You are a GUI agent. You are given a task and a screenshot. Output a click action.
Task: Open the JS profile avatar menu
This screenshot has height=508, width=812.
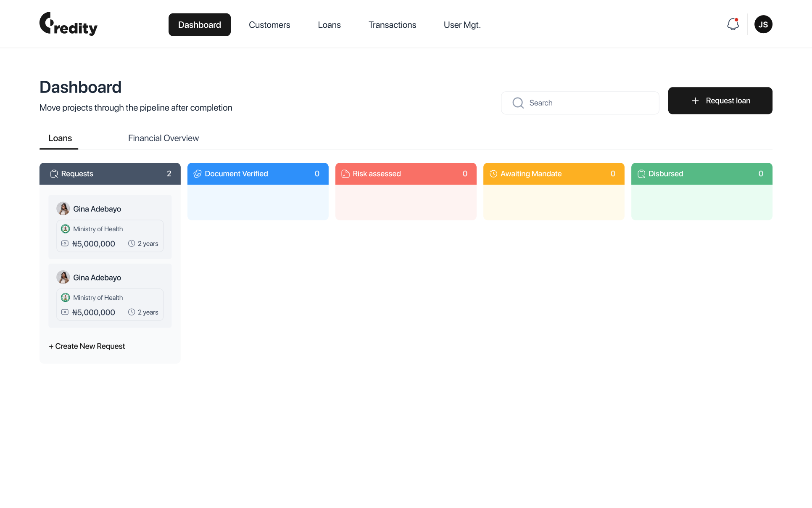click(x=764, y=24)
